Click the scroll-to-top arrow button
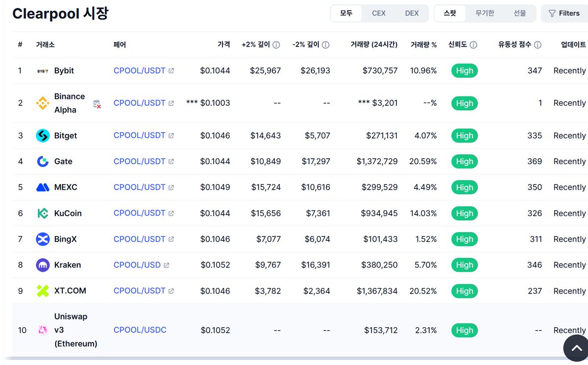 click(x=576, y=348)
